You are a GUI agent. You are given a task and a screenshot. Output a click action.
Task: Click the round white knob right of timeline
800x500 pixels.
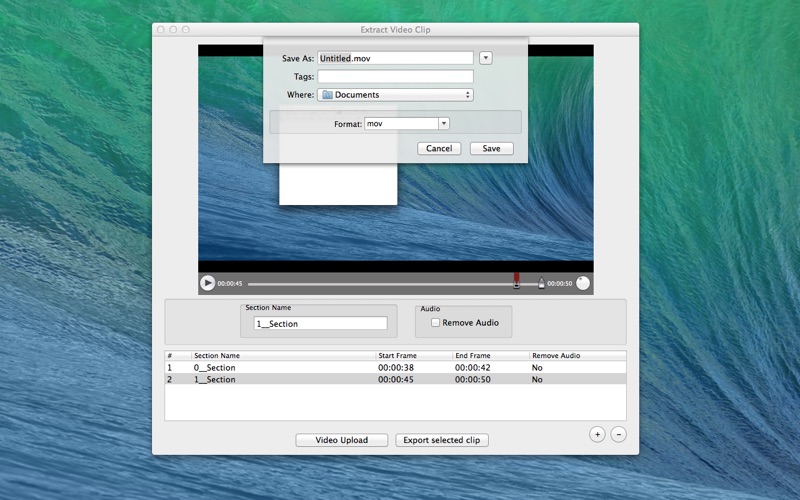(583, 283)
